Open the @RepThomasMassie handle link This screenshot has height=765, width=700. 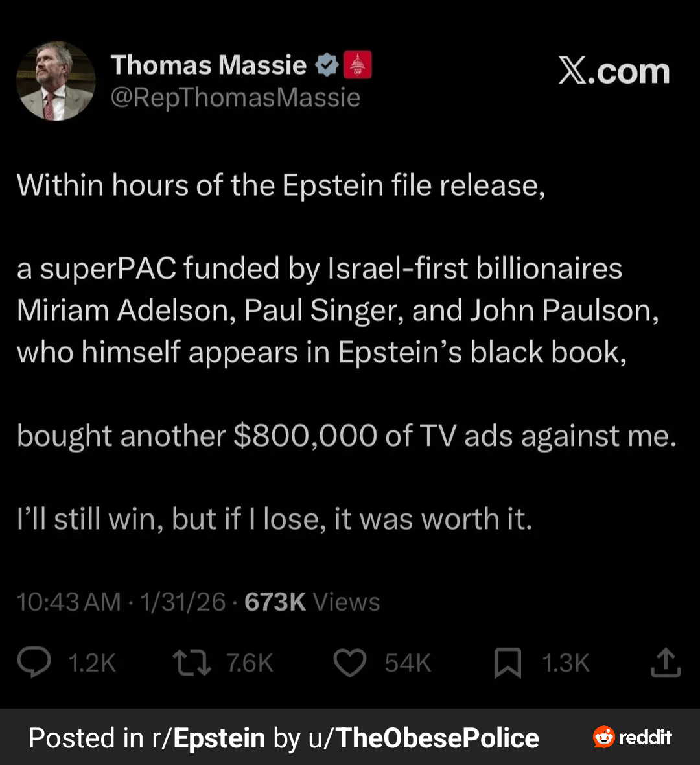[235, 97]
